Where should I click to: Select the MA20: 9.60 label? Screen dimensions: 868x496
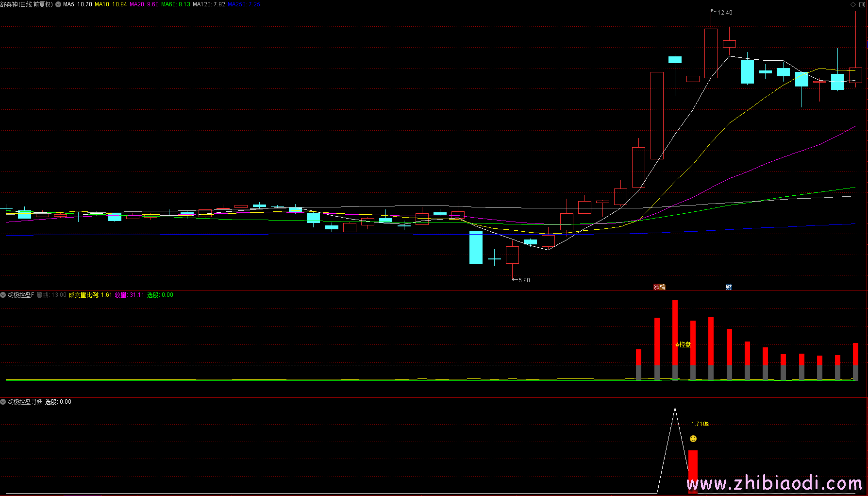(144, 4)
